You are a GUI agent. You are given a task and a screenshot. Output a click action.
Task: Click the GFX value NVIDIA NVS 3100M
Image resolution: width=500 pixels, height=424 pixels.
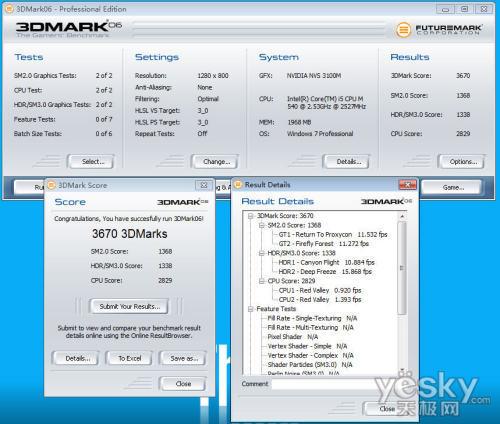coord(314,76)
